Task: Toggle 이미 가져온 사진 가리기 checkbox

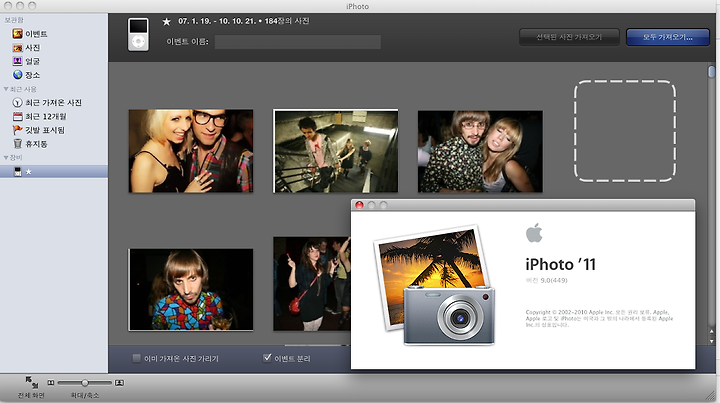Action: pyautogui.click(x=136, y=358)
